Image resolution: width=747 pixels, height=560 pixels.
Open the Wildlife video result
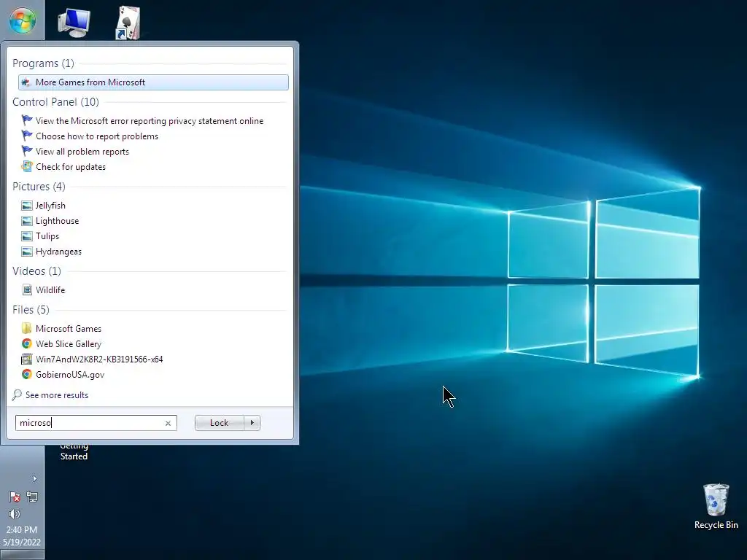(x=50, y=290)
